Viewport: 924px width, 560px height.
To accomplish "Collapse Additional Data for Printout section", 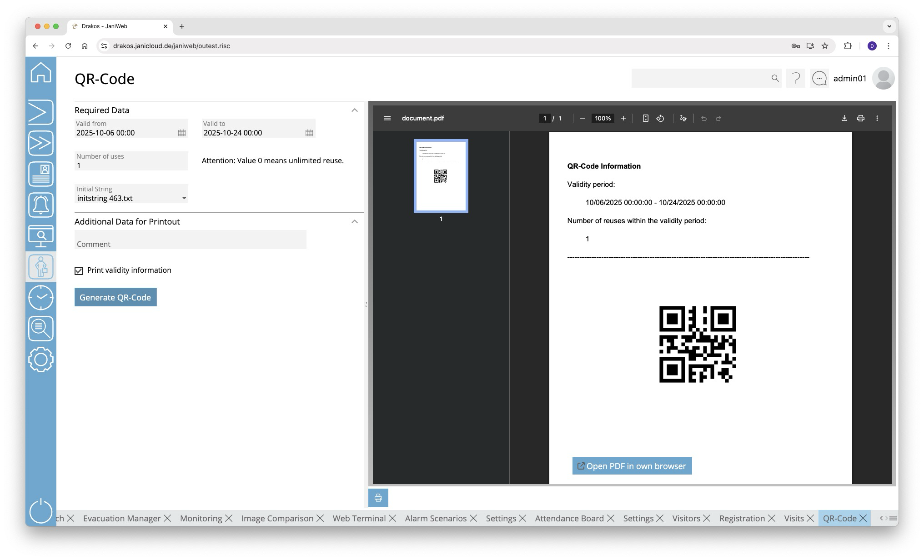I will [x=355, y=222].
